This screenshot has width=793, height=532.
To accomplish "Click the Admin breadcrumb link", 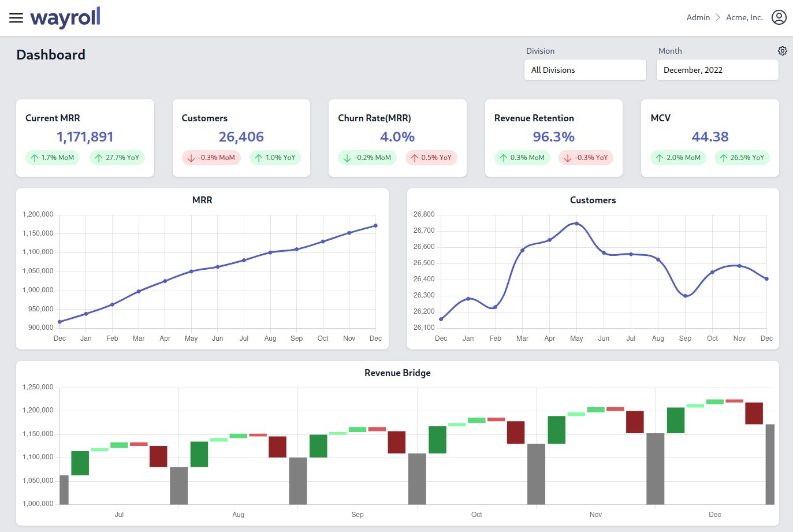I will pyautogui.click(x=698, y=17).
